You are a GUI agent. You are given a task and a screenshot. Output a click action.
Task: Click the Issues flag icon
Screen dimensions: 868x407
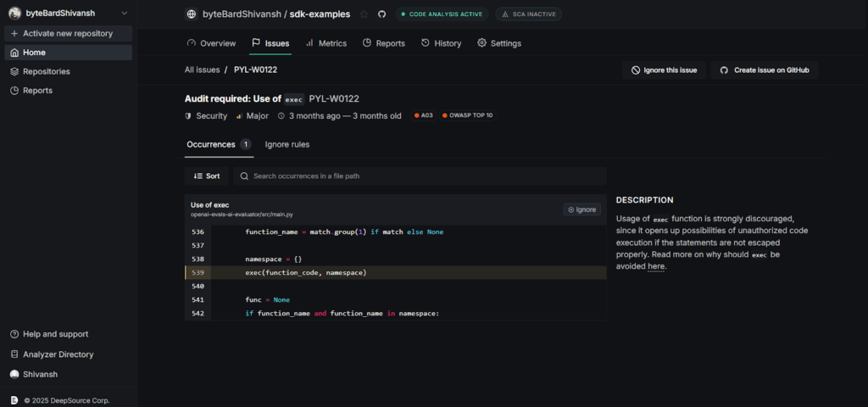pos(256,43)
